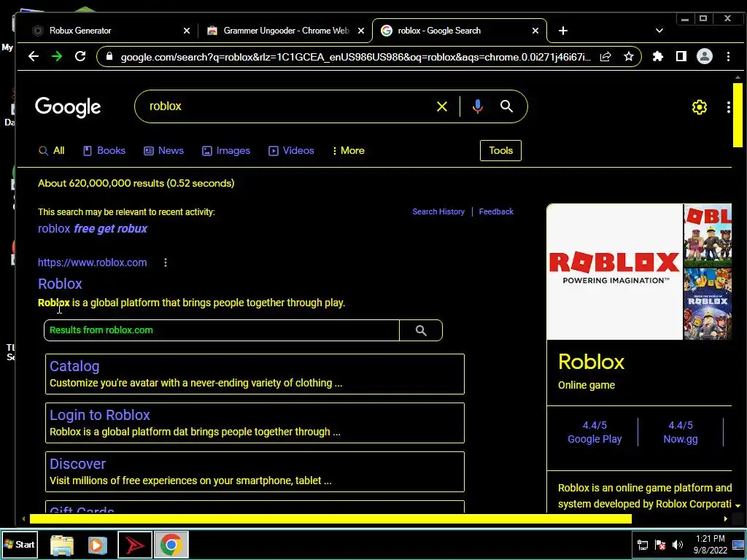Image resolution: width=747 pixels, height=560 pixels.
Task: Open site info via the address bar lock icon
Action: 109,57
